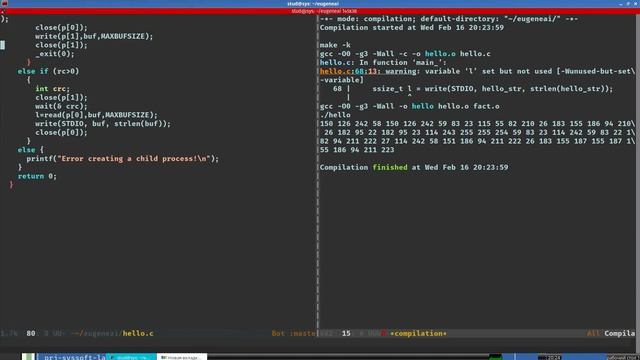Viewport: 640px width, 360px height.
Task: Click the hello.c buffer name in mode line
Action: coord(138,333)
